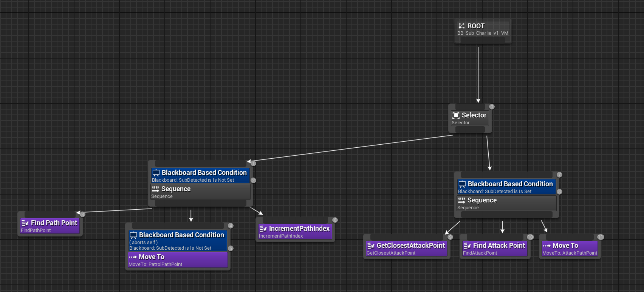Click index badge 5 beside the aborts self decorator
This screenshot has height=292, width=644.
[x=231, y=248]
